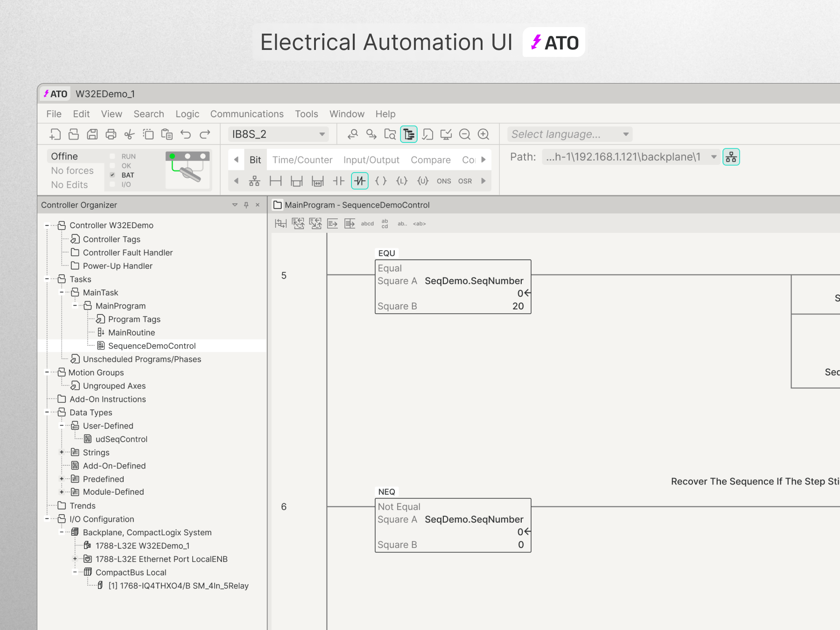Open the Communications menu
Screen dimensions: 840x630
[x=247, y=114]
